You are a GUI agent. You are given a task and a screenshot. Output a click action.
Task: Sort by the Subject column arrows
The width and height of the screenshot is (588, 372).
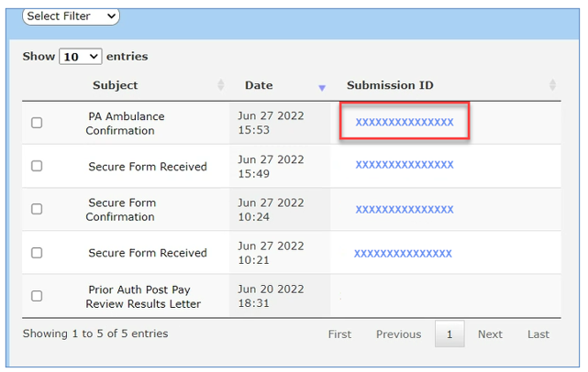tap(221, 85)
